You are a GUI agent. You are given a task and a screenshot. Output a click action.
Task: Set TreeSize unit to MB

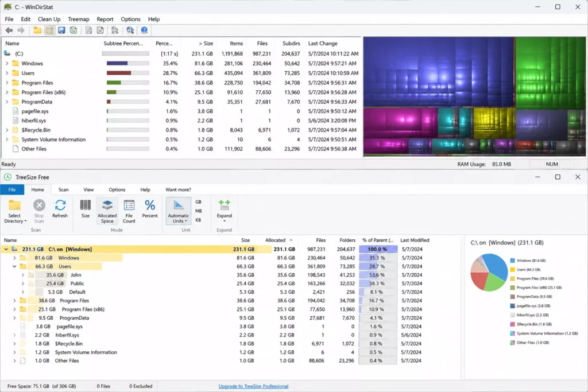(198, 211)
